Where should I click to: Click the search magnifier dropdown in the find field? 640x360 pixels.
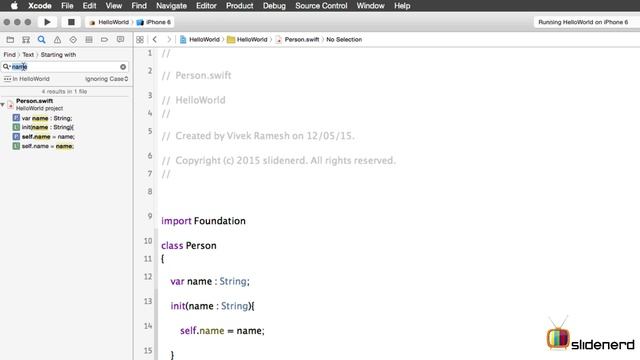6,67
